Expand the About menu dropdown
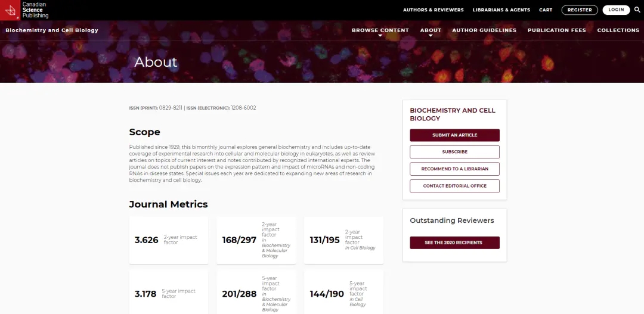The height and width of the screenshot is (314, 644). pyautogui.click(x=431, y=30)
